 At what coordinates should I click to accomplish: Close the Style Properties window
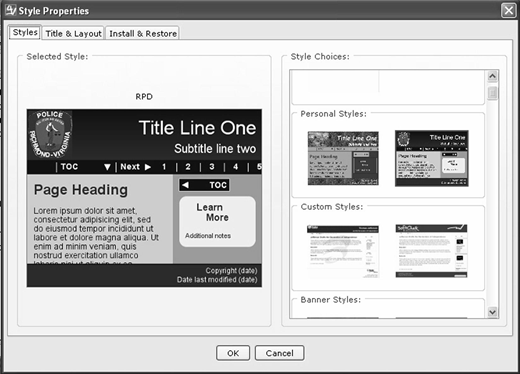click(509, 10)
